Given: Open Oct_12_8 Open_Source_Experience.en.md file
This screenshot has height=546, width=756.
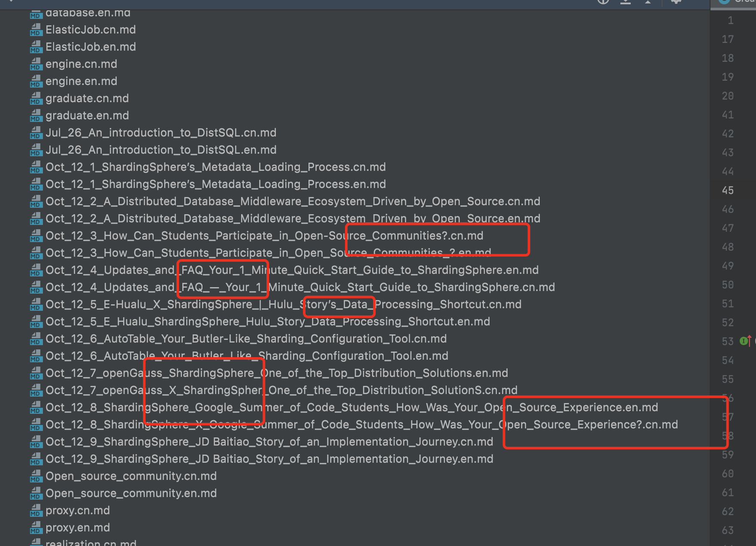Looking at the screenshot, I should tap(352, 407).
